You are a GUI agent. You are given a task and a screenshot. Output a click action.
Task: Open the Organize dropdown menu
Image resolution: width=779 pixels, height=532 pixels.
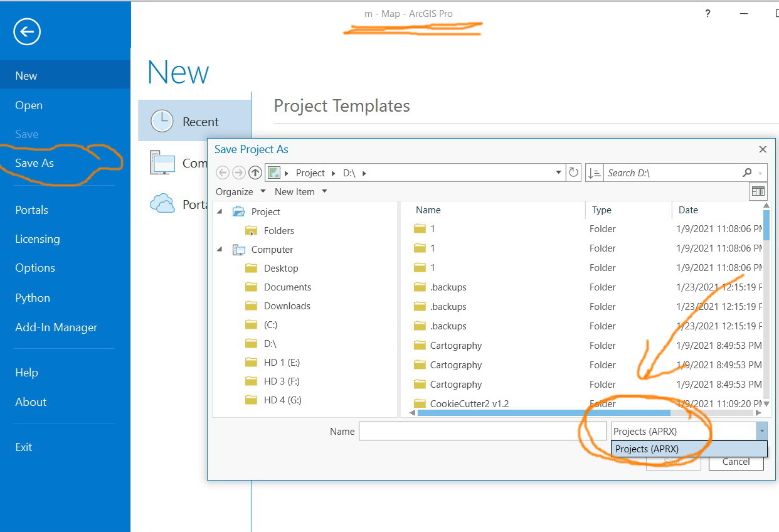coord(240,191)
